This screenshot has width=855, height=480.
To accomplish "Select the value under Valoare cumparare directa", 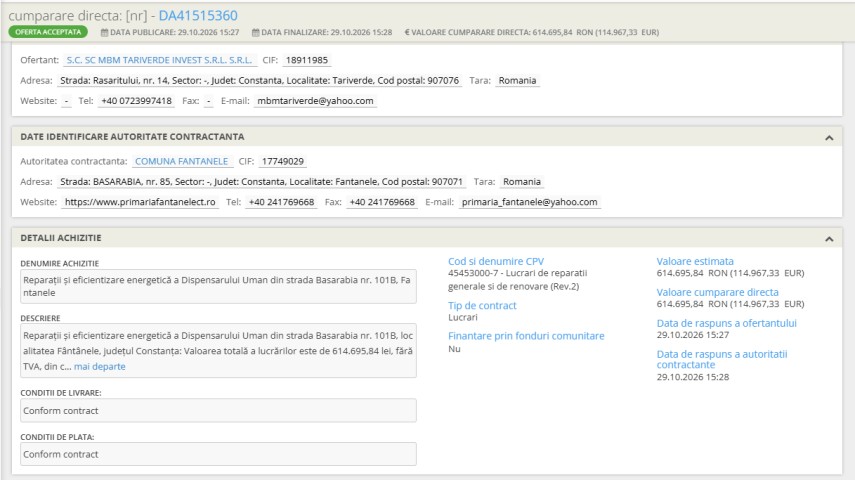I will point(730,304).
